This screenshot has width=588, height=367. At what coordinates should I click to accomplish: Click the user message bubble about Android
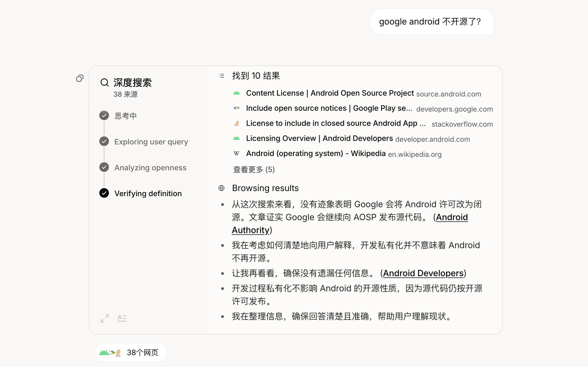pyautogui.click(x=432, y=22)
